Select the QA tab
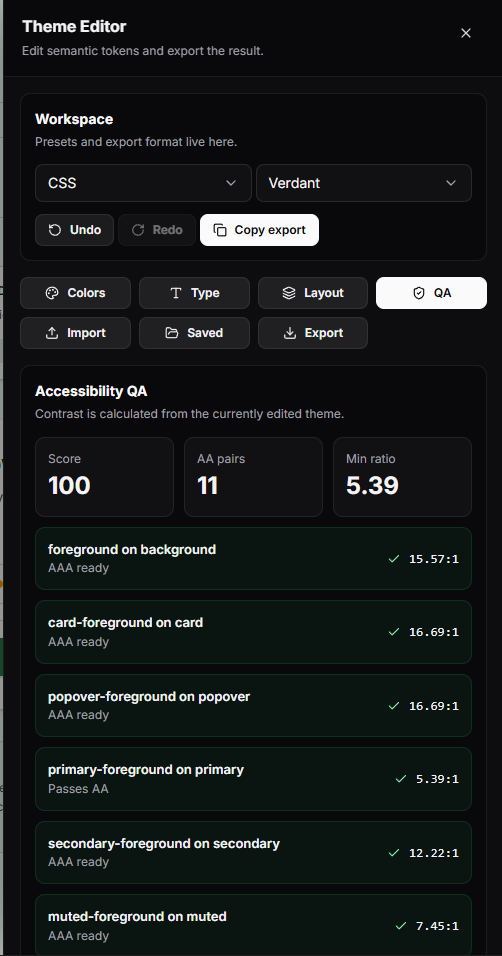502x956 pixels. pyautogui.click(x=431, y=293)
